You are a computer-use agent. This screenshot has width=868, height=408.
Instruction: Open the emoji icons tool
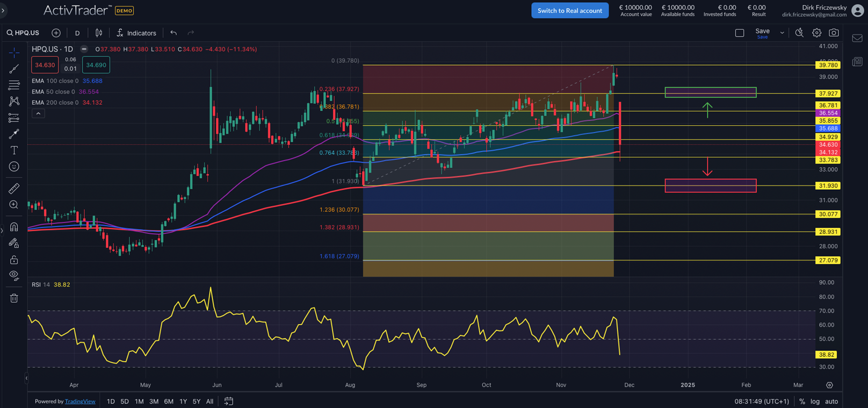[14, 167]
